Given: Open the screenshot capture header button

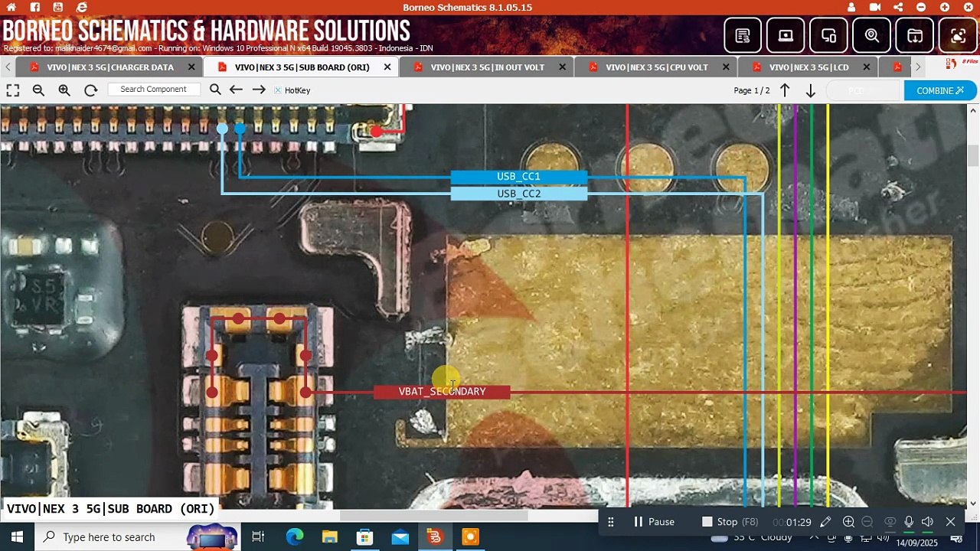Looking at the screenshot, I should 958,35.
